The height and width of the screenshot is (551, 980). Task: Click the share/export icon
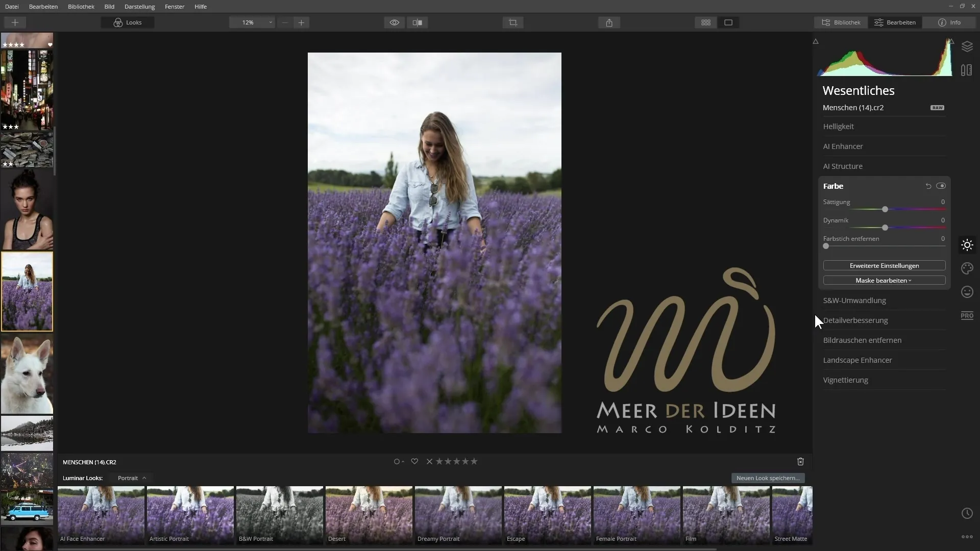609,22
